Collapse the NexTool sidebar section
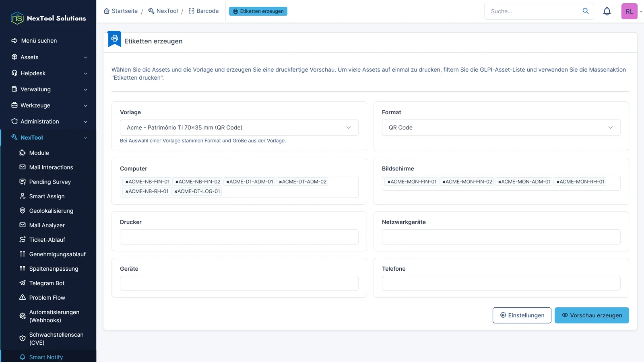The height and width of the screenshot is (362, 644). pyautogui.click(x=48, y=138)
